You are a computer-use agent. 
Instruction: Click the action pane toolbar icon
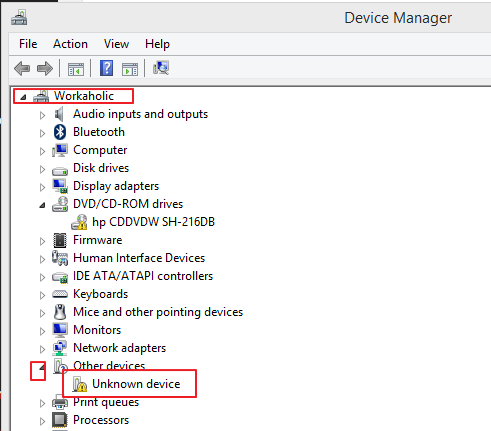[130, 69]
